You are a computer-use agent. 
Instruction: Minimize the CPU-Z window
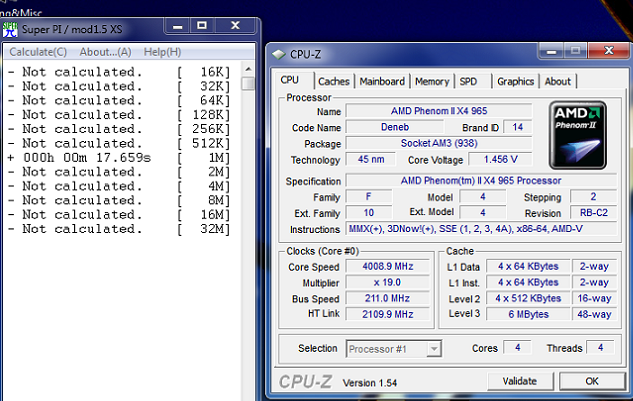(x=551, y=52)
